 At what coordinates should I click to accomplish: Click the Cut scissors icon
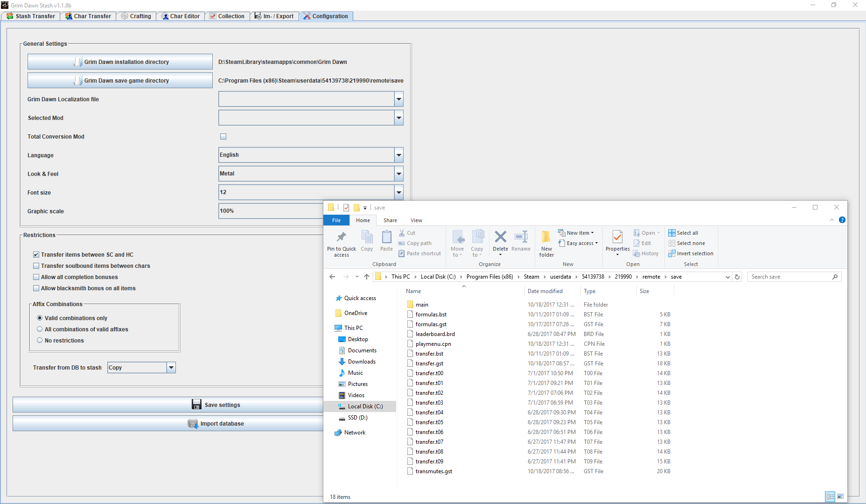pyautogui.click(x=402, y=233)
